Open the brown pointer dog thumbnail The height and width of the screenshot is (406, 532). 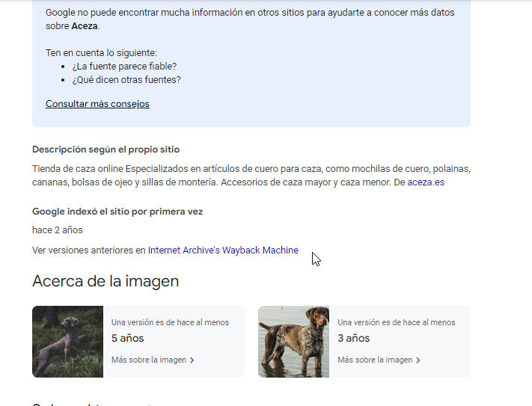[293, 342]
